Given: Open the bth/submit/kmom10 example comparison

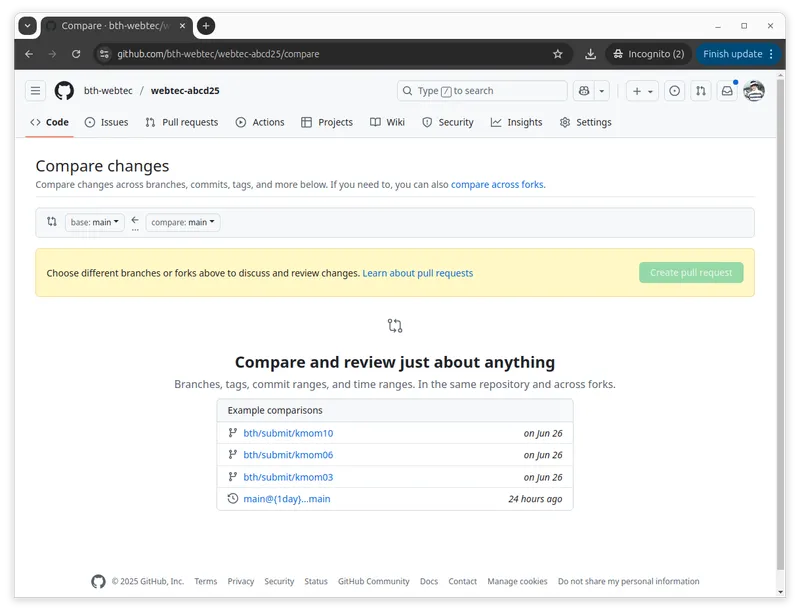Looking at the screenshot, I should 288,433.
